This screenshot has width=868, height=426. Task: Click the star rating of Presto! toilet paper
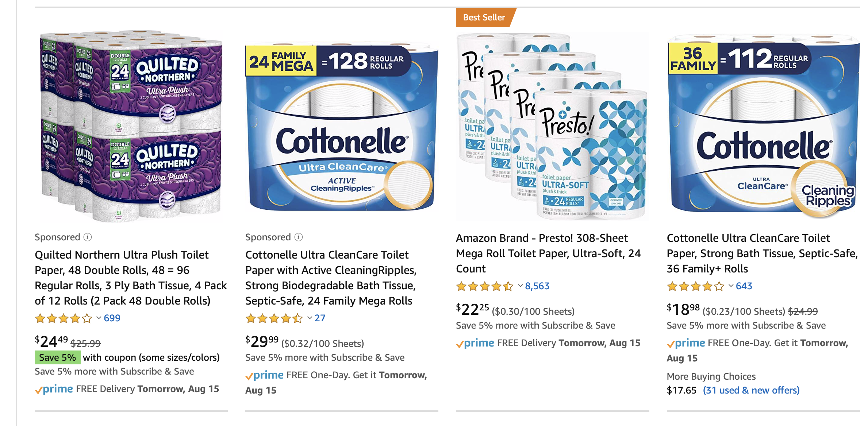[x=485, y=286]
